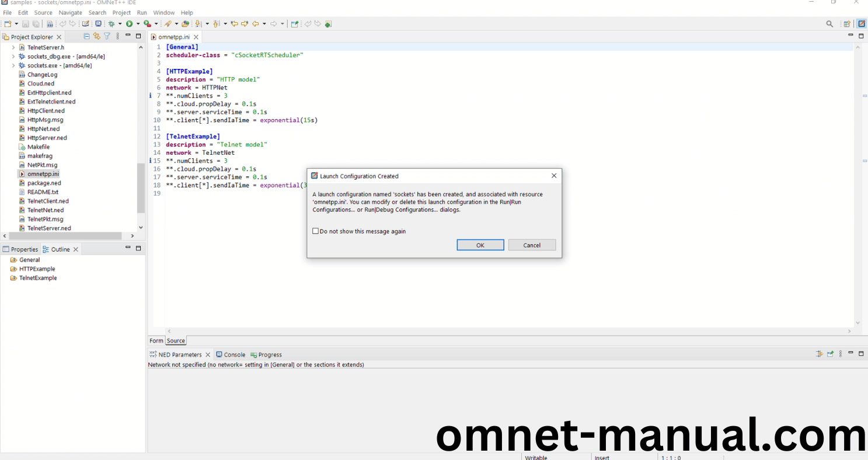
Task: Open the Project Explorer filter funnel icon
Action: [x=107, y=36]
